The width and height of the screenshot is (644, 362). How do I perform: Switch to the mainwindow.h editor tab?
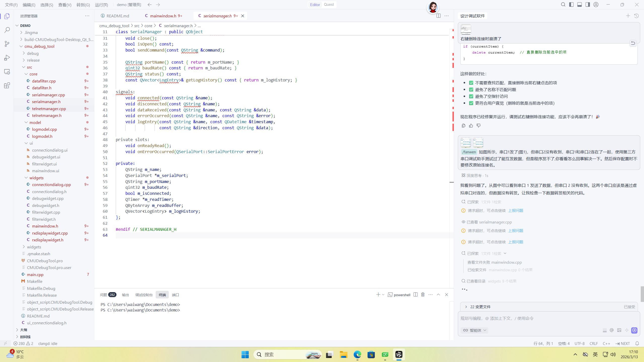tap(163, 16)
